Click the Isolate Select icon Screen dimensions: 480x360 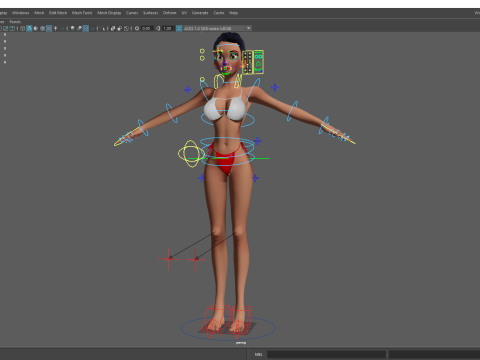coord(103,28)
